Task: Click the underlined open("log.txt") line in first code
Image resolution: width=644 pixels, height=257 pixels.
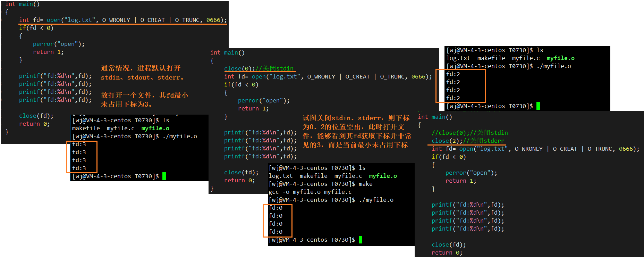Action: tap(123, 20)
